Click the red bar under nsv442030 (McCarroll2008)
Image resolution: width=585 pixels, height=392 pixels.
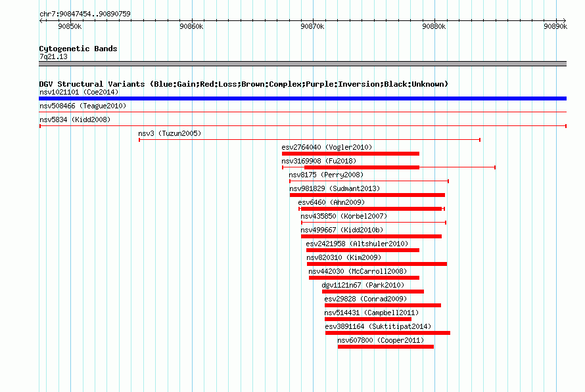coord(364,278)
